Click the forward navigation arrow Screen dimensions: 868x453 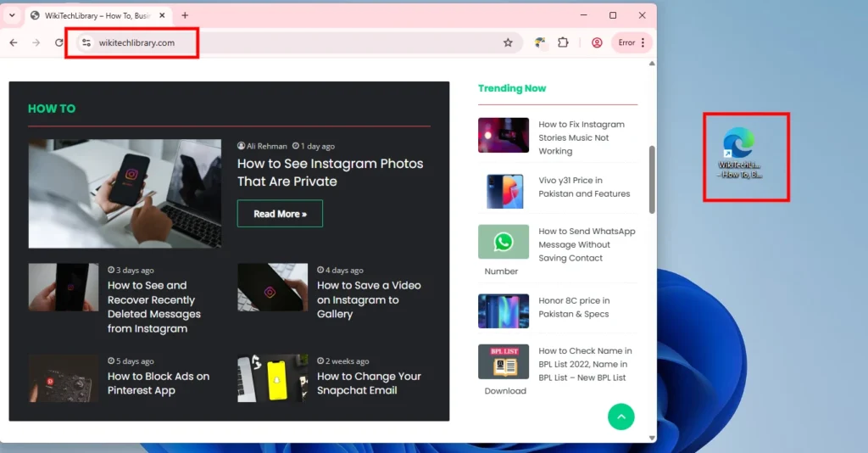tap(36, 42)
